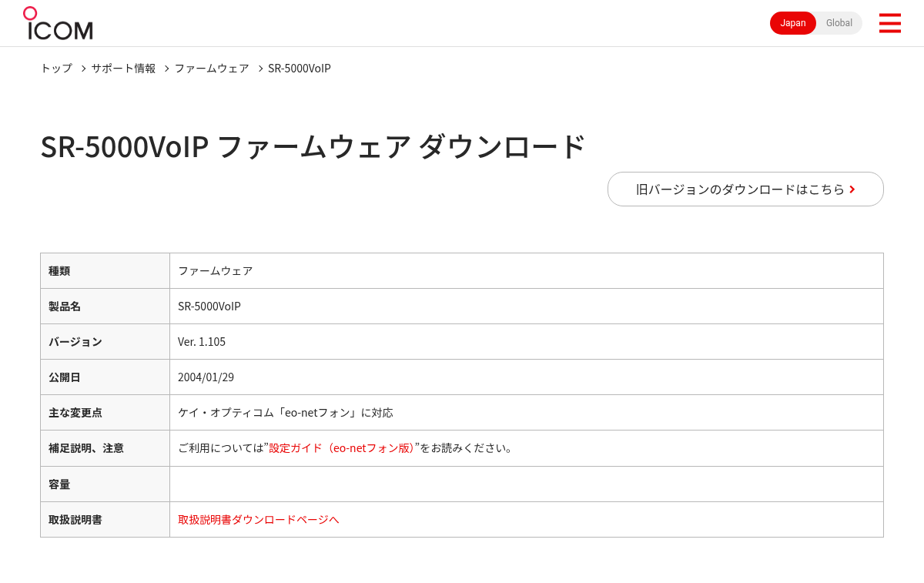
Task: Click chevron before SR-5000VoIP breadcrumb
Action: [x=260, y=69]
